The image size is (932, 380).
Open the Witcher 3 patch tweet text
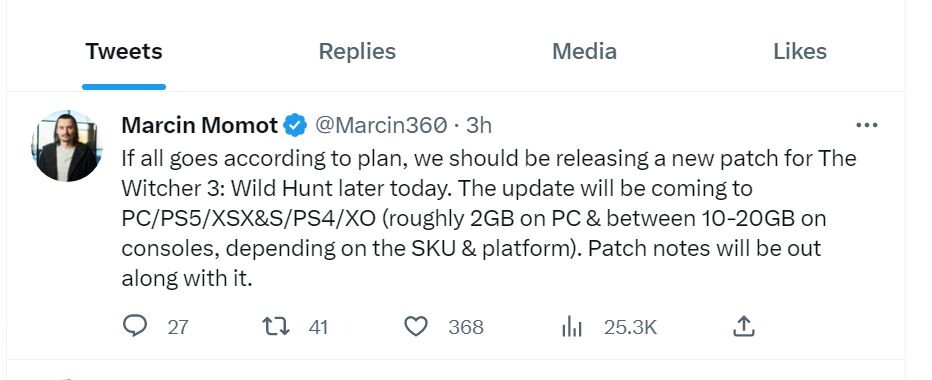489,218
